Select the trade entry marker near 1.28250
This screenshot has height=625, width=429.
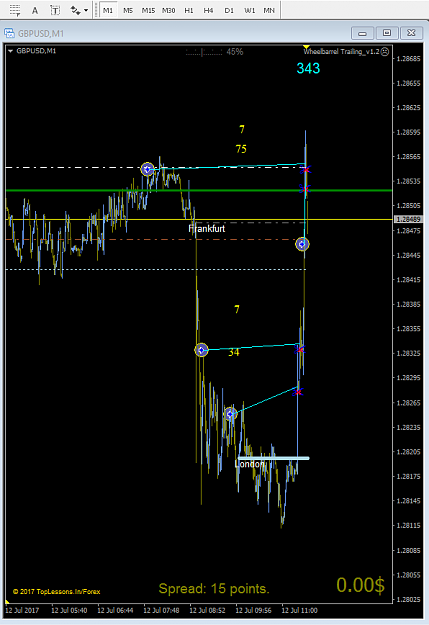[x=230, y=414]
